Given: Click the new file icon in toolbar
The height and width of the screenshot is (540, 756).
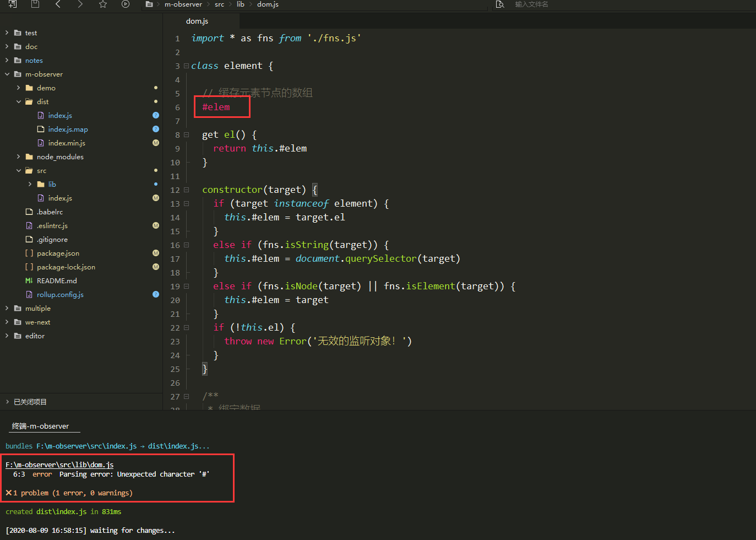Looking at the screenshot, I should point(13,4).
